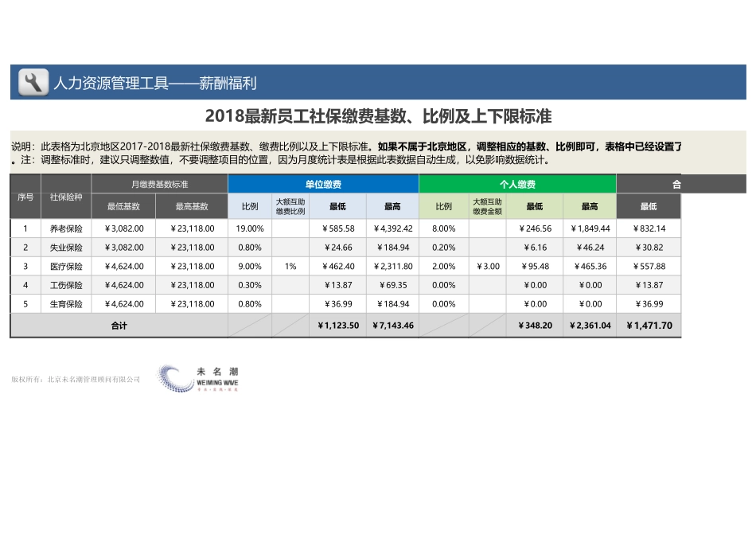Select the 大额互助缴费比例 column header
Viewport: 756px width, 535px height.
click(x=290, y=205)
